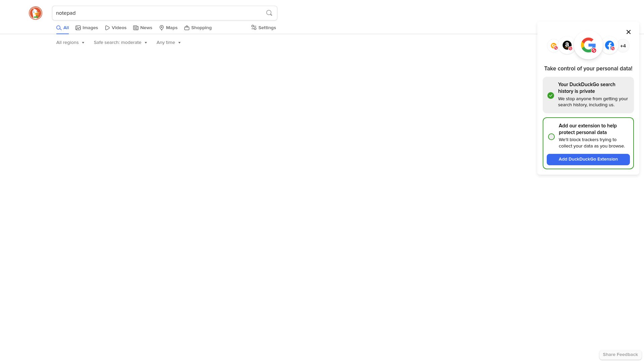Click the Share Feedback button
The width and height of the screenshot is (644, 362).
click(x=620, y=355)
